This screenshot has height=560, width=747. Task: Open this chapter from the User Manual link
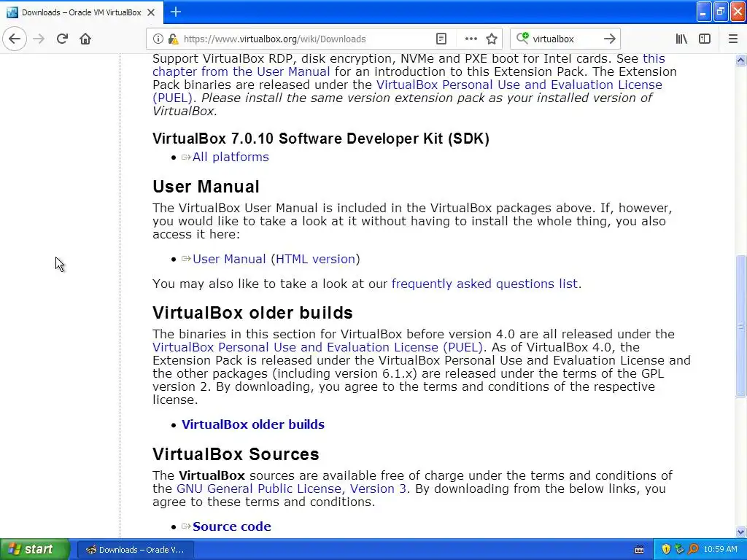pyautogui.click(x=409, y=65)
